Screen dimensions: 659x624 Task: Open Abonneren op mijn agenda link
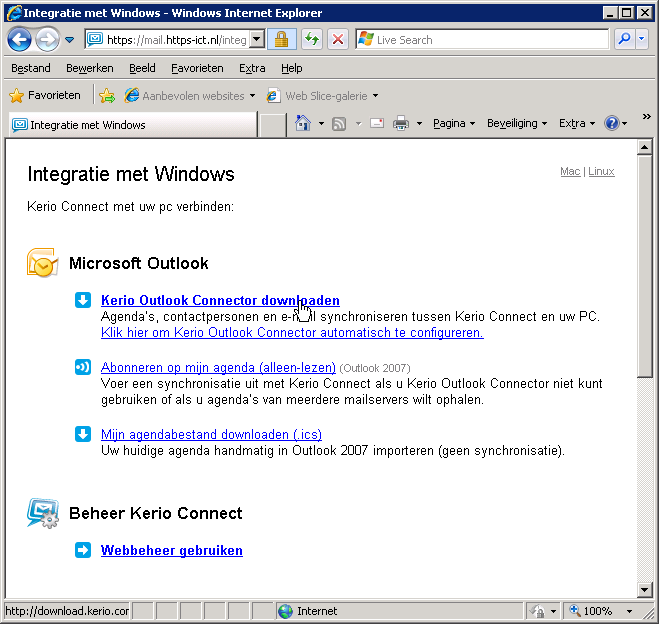tap(218, 367)
